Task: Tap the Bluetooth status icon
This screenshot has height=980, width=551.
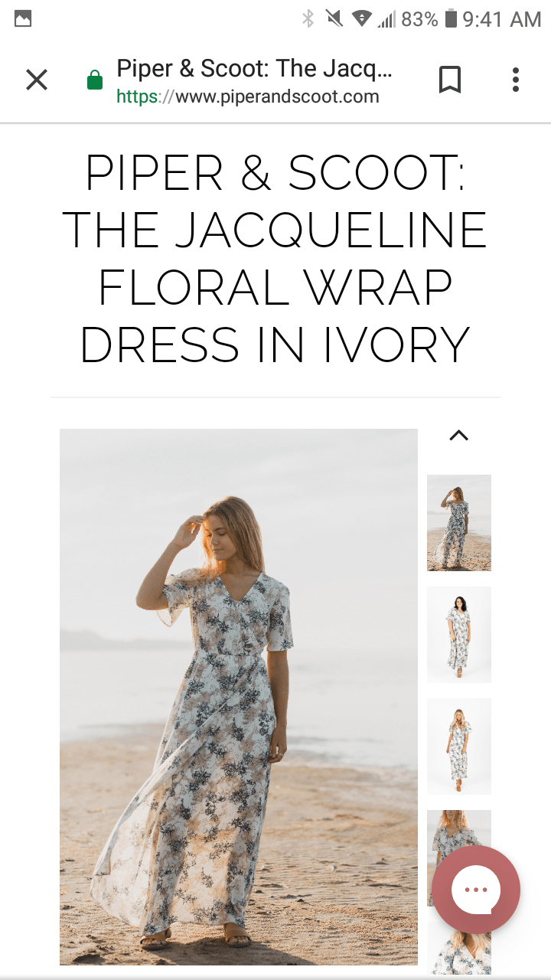Action: (x=308, y=18)
